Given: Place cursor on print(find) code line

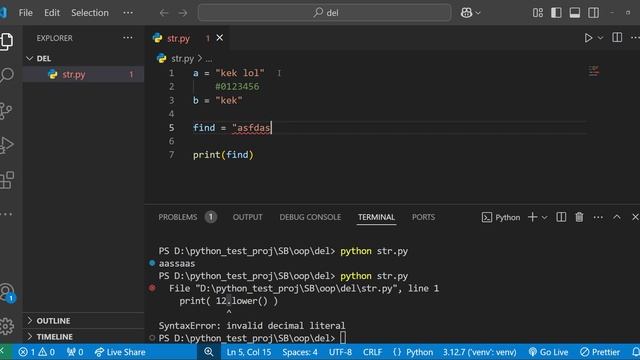Looking at the screenshot, I should tap(223, 155).
